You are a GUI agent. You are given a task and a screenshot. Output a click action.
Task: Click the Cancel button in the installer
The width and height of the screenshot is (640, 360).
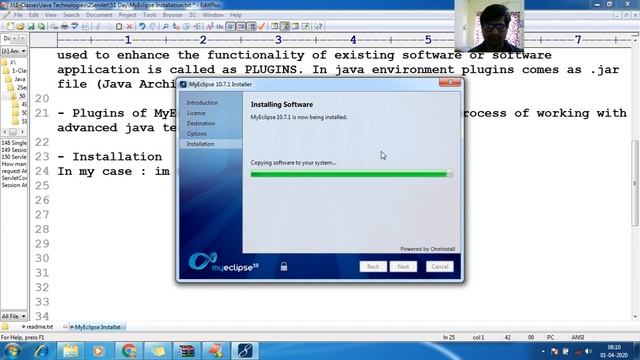tap(440, 267)
